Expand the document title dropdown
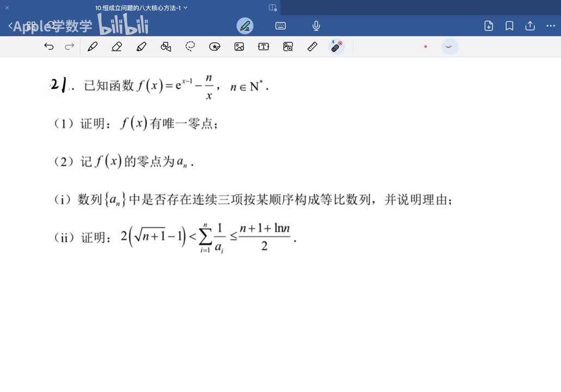 [x=186, y=8]
